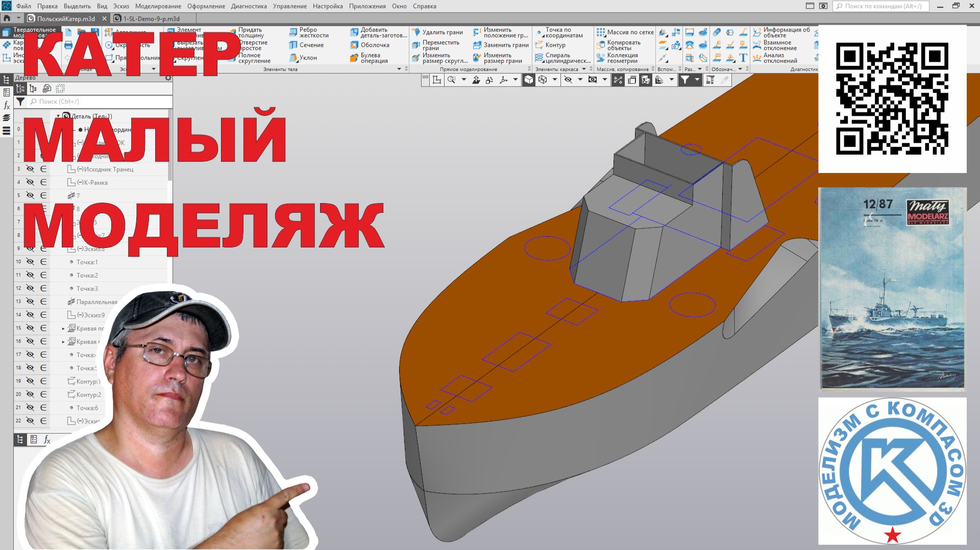Choose the Уклон tool
Screen dimensions: 980x550
(303, 58)
